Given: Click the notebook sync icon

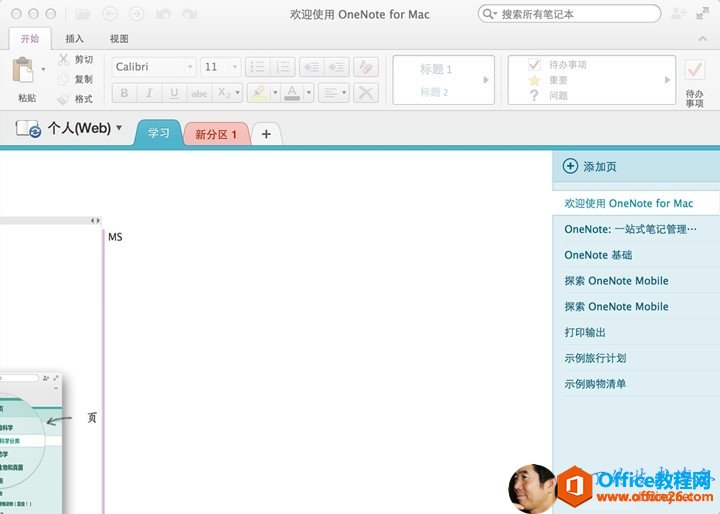Looking at the screenshot, I should (x=28, y=129).
